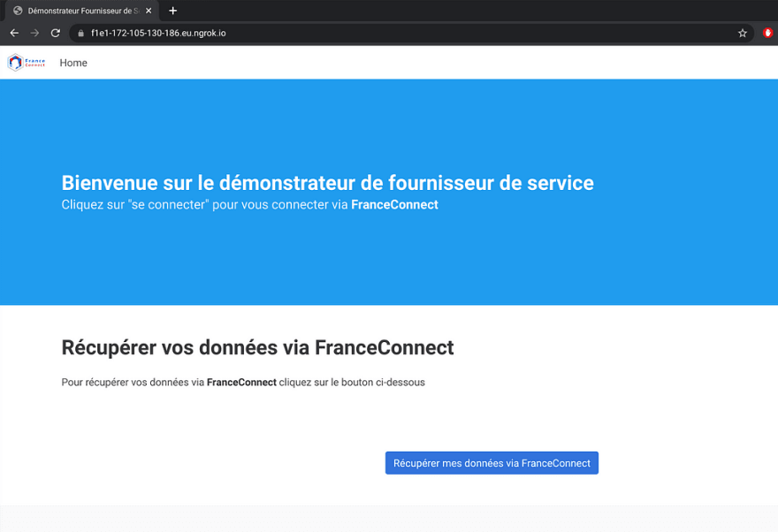Open a new tab with the plus icon
This screenshot has width=778, height=532.
pos(172,11)
